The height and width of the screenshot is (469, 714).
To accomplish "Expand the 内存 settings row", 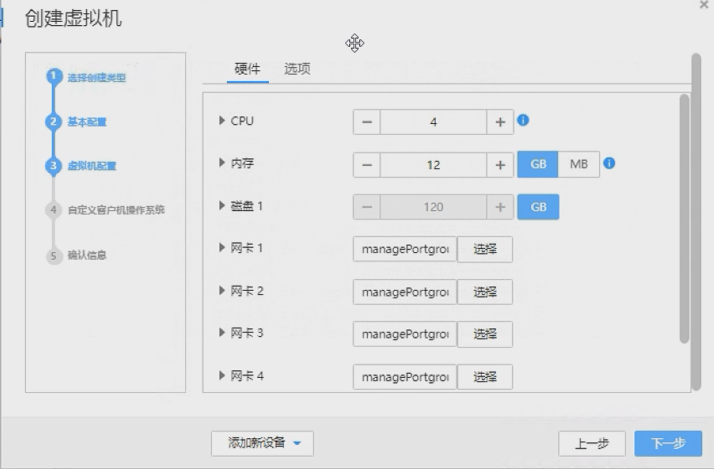I will click(222, 163).
